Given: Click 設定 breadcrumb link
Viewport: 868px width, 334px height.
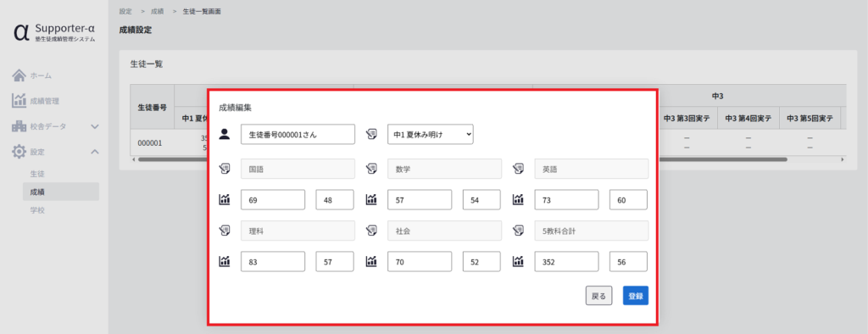Looking at the screenshot, I should (125, 11).
